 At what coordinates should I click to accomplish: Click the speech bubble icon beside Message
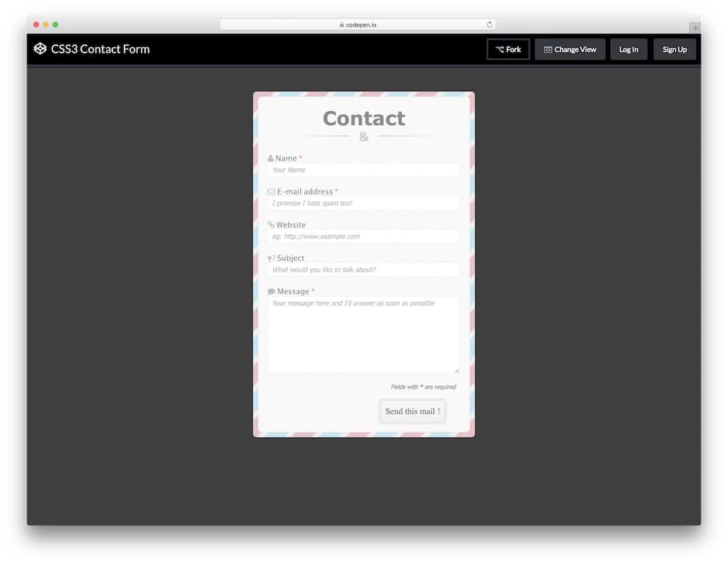(x=271, y=291)
